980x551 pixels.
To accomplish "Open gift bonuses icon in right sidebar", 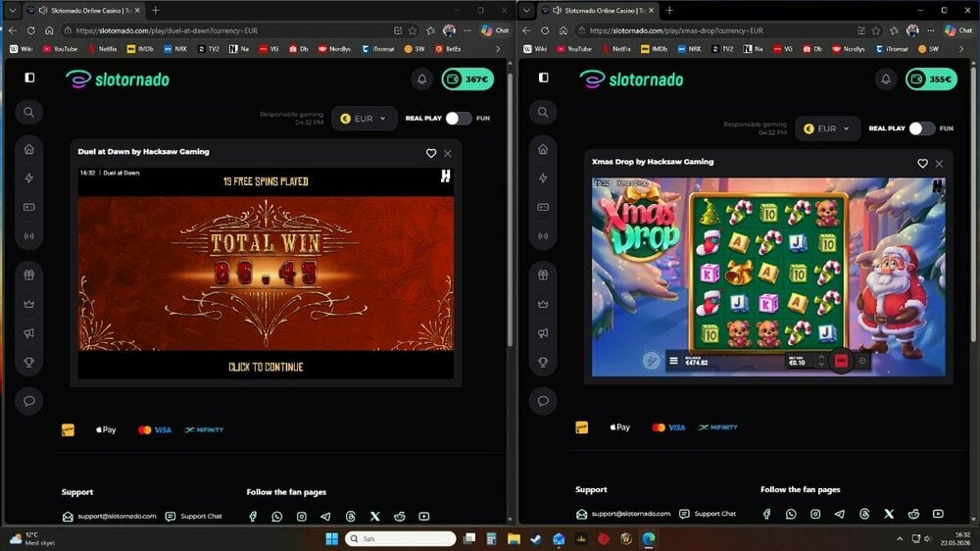I will pyautogui.click(x=543, y=275).
